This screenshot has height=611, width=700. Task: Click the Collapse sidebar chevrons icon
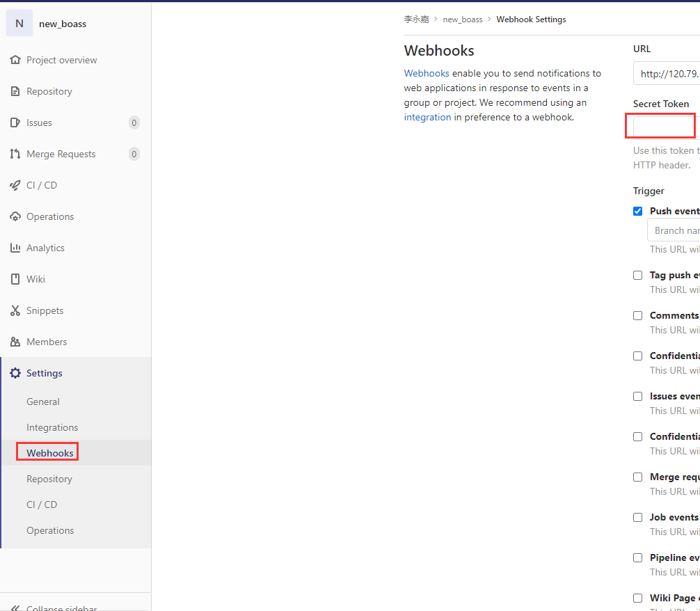click(x=15, y=608)
